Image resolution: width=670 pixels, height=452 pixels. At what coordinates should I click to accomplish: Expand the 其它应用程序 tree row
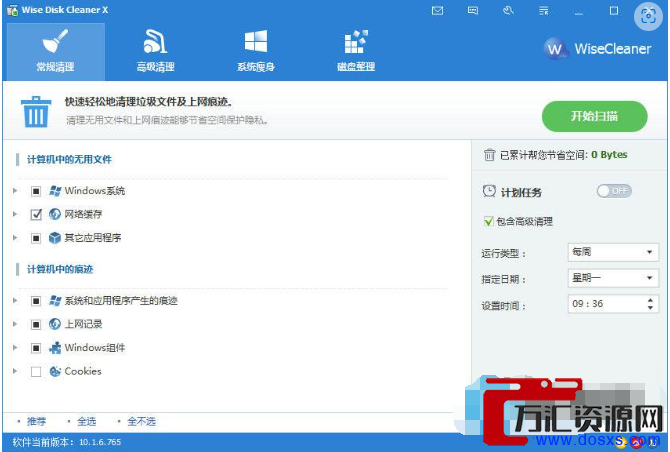pyautogui.click(x=15, y=237)
